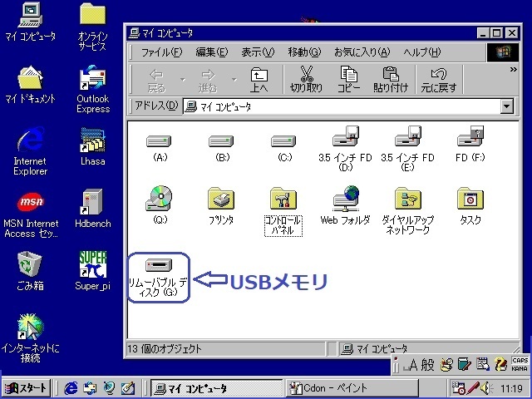The width and height of the screenshot is (532, 399).
Task: Open the 編集(E) menu
Action: [x=212, y=52]
